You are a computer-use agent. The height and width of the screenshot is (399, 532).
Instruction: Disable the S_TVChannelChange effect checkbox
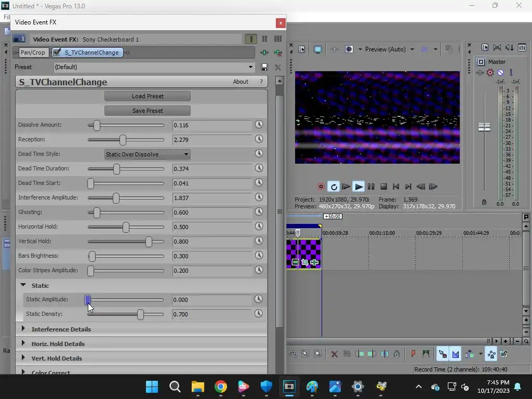coord(57,52)
